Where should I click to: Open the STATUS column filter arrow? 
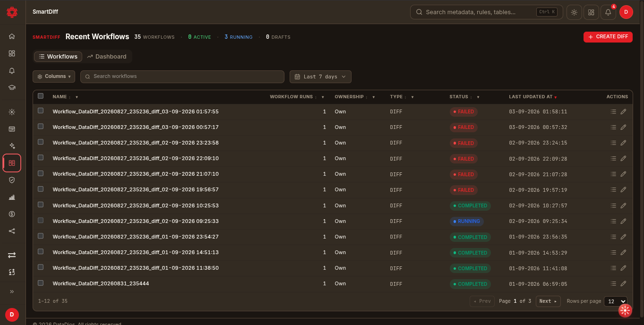478,97
